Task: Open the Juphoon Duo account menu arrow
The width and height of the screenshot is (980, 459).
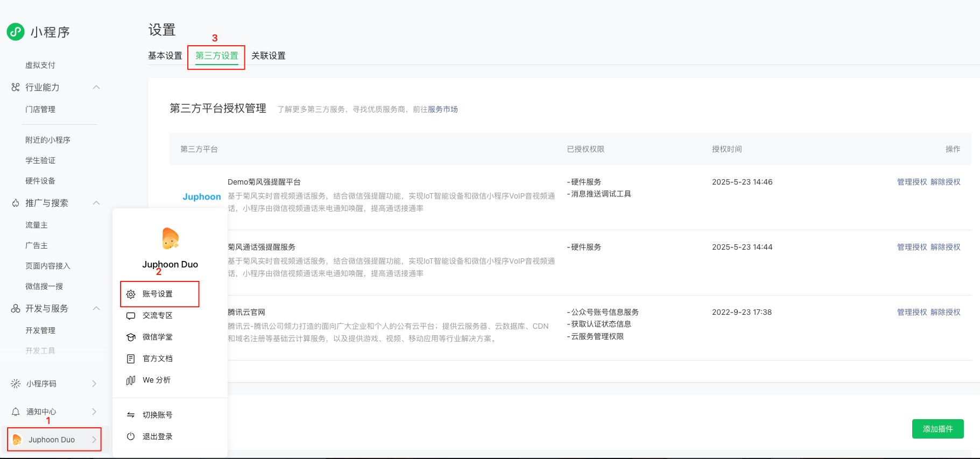Action: [x=94, y=440]
